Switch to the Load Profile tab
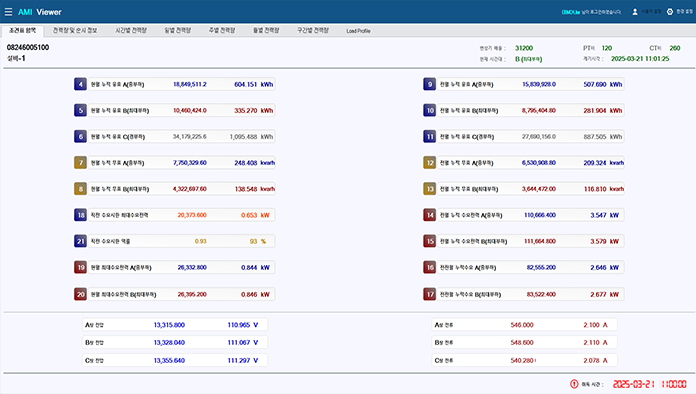Image resolution: width=696 pixels, height=394 pixels. 358,31
